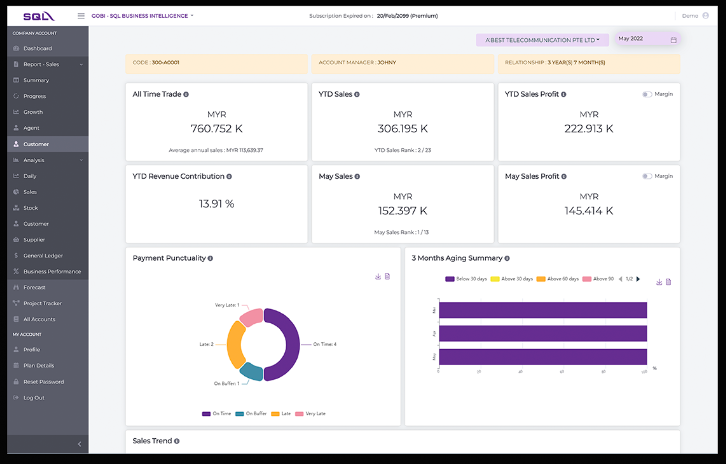Open Customer under the Analysis section
Screen dimensions: 726x464
(x=48, y=224)
